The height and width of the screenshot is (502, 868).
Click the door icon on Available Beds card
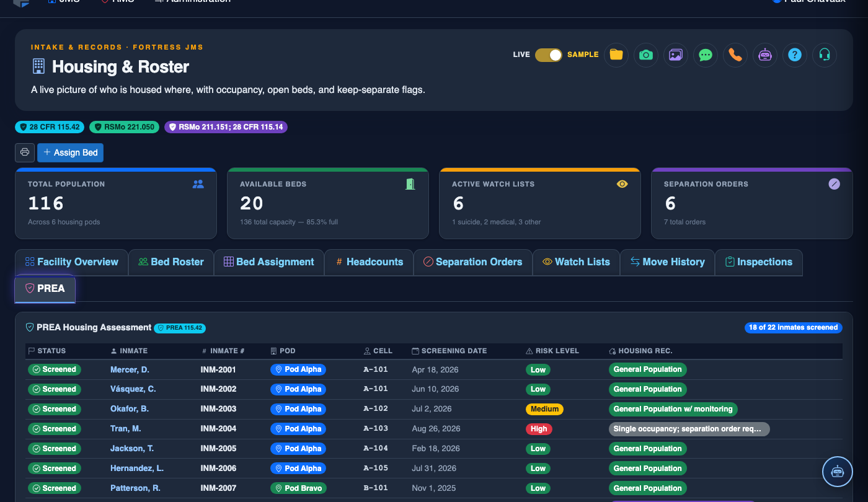(x=410, y=184)
